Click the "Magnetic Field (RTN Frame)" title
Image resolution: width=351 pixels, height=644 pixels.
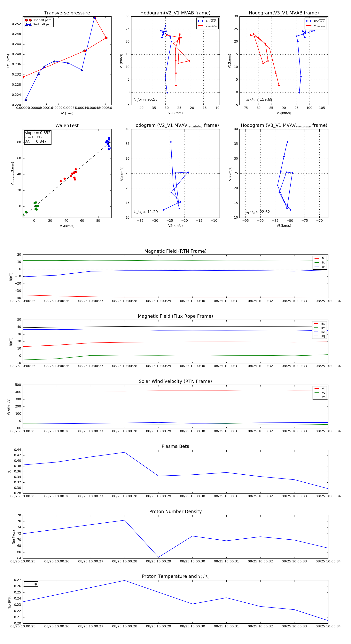click(175, 251)
